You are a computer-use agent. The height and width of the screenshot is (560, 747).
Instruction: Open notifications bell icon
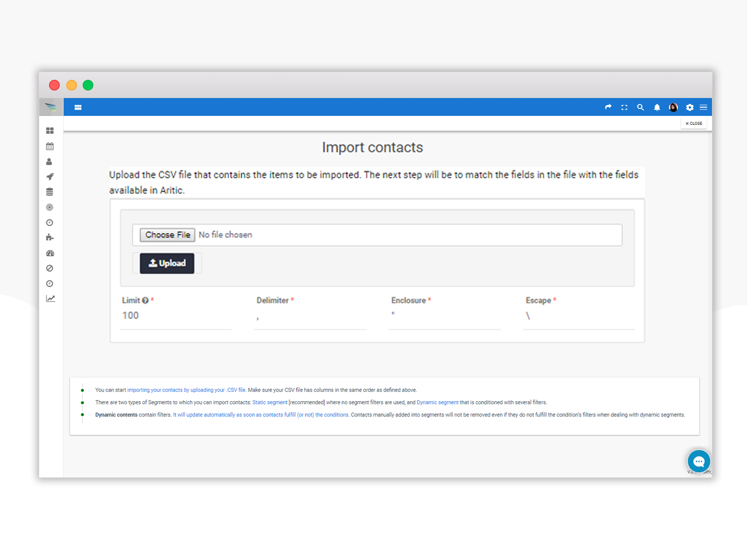[657, 107]
